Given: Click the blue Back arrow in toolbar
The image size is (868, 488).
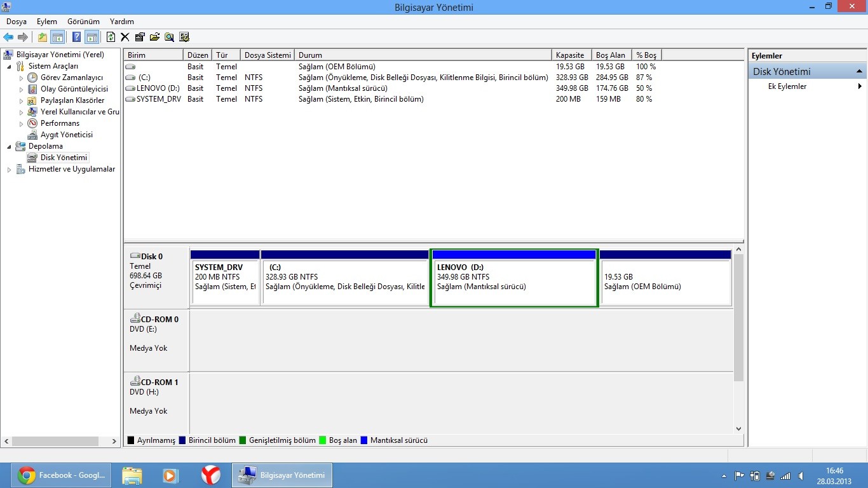Looking at the screenshot, I should tap(8, 37).
